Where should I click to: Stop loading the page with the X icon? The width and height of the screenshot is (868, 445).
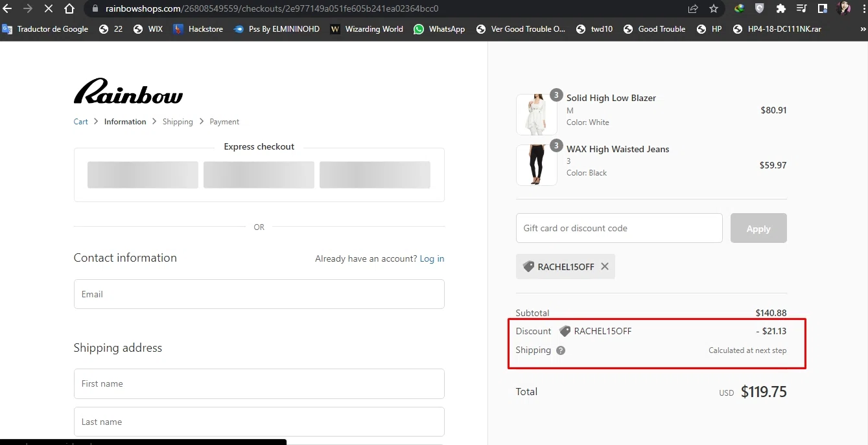tap(49, 9)
